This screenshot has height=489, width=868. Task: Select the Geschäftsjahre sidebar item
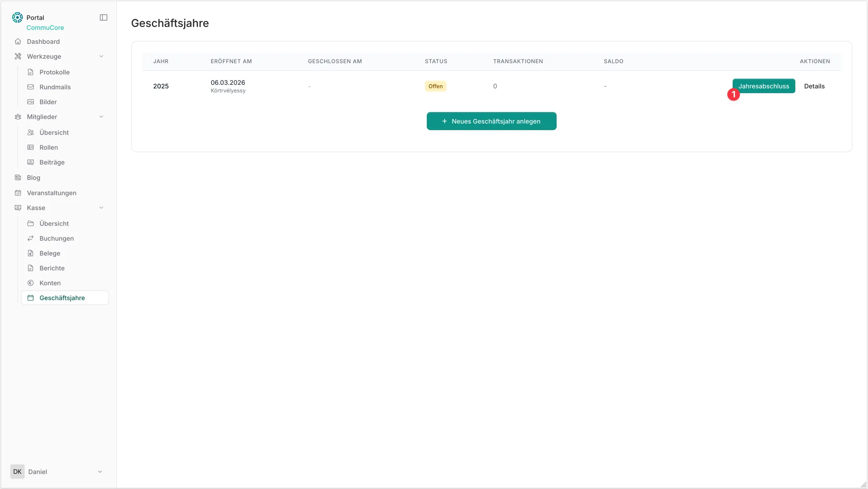click(x=62, y=298)
